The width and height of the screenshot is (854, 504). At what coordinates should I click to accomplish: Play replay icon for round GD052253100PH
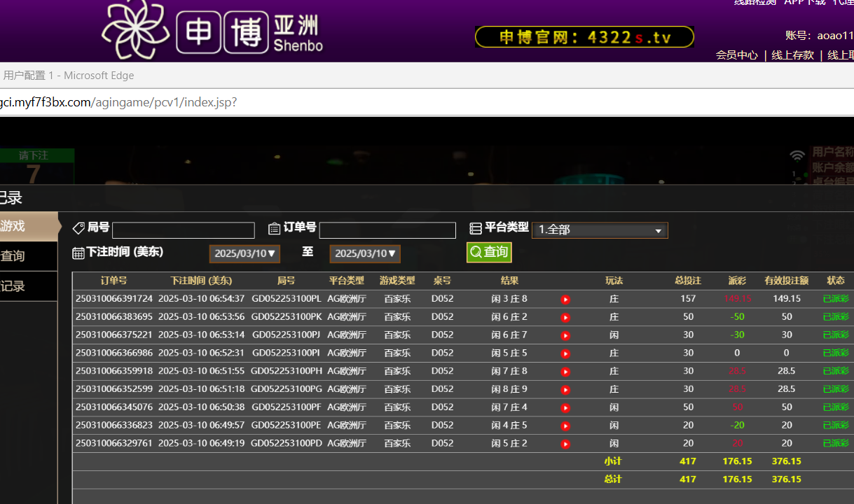tap(565, 372)
